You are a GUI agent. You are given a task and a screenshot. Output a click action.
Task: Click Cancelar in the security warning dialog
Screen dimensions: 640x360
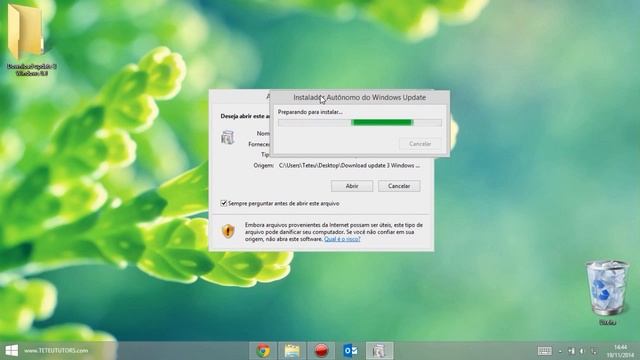click(399, 186)
